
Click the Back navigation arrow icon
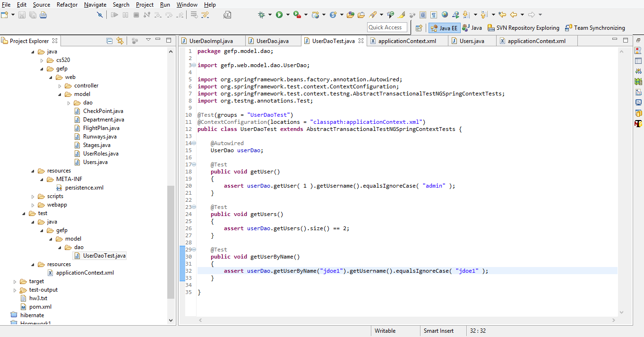coord(514,15)
